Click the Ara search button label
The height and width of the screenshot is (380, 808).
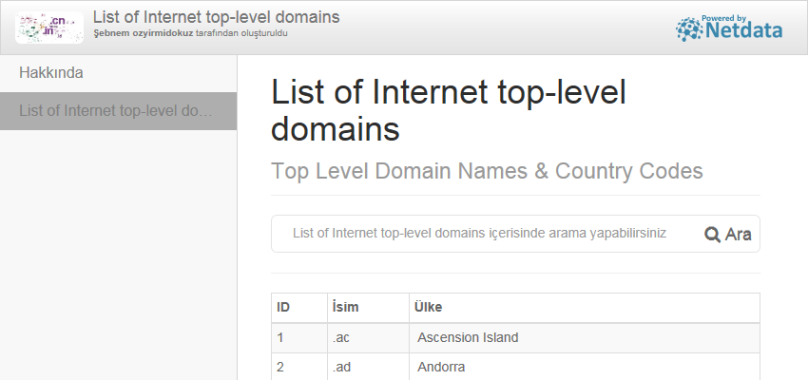point(738,234)
